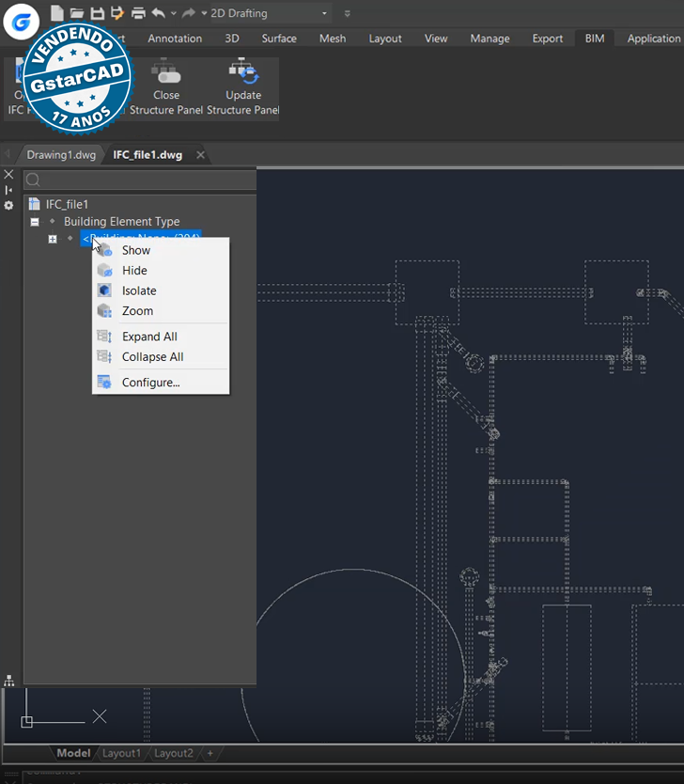Click the Save As icon
The width and height of the screenshot is (684, 784).
[117, 13]
